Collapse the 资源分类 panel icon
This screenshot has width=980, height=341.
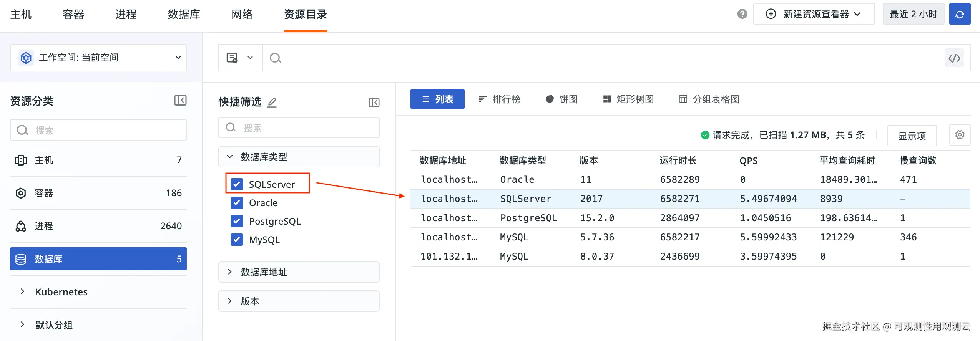click(x=180, y=101)
